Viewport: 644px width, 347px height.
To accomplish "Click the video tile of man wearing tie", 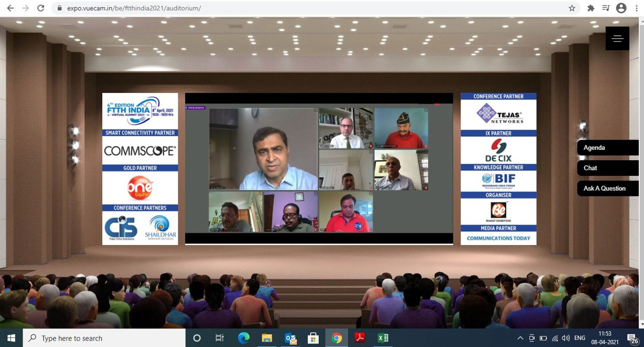I will (346, 128).
